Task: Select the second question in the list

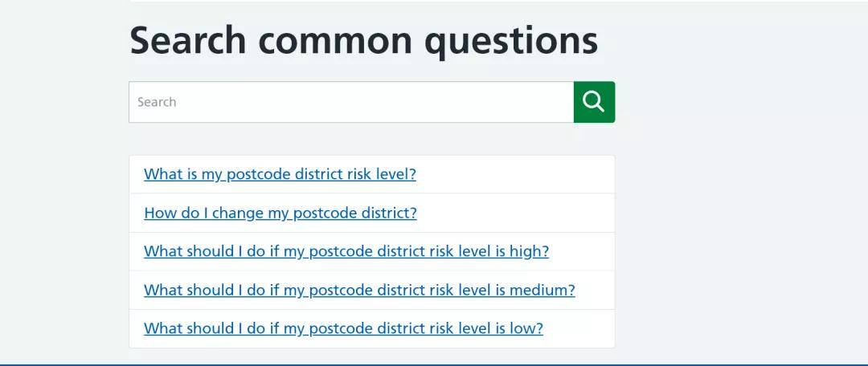Action: (x=280, y=213)
